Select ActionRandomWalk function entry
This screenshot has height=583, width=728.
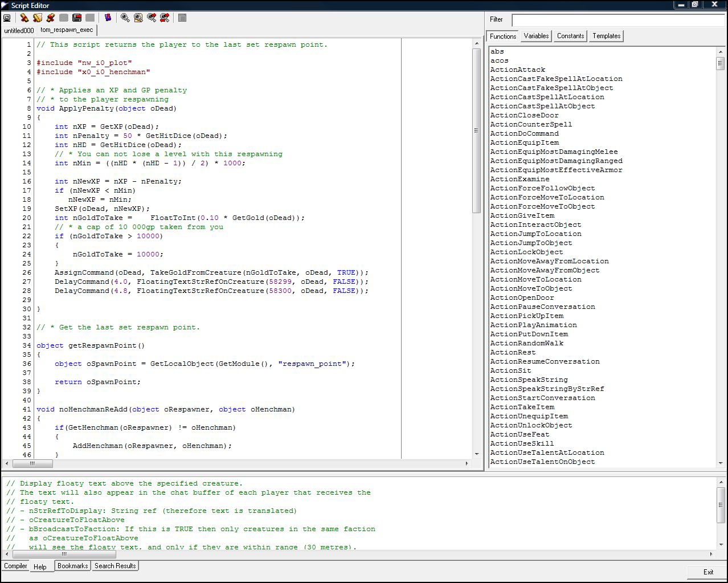tap(526, 343)
